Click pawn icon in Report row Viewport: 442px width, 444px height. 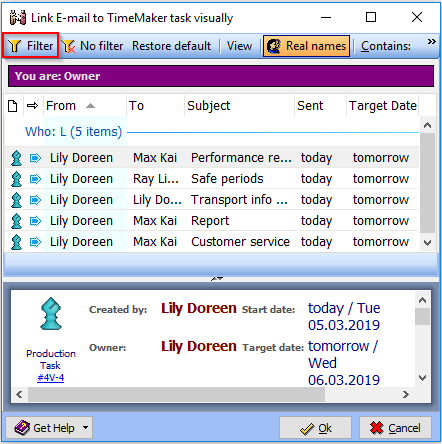click(16, 221)
